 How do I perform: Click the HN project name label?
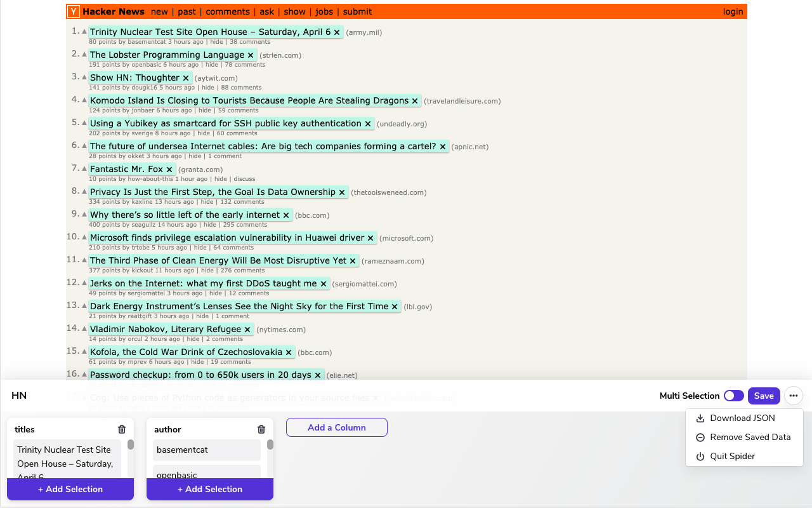19,396
